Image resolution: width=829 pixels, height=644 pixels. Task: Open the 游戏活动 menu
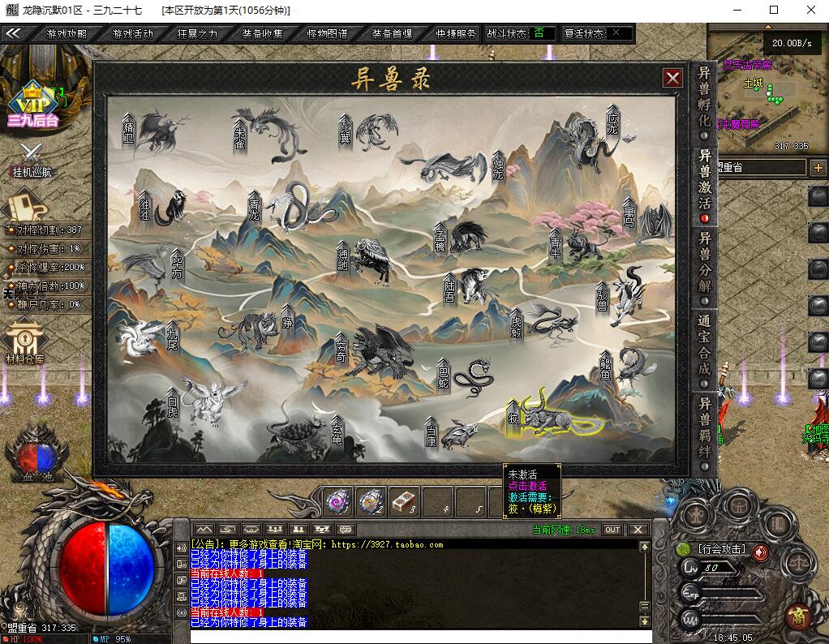pyautogui.click(x=132, y=34)
